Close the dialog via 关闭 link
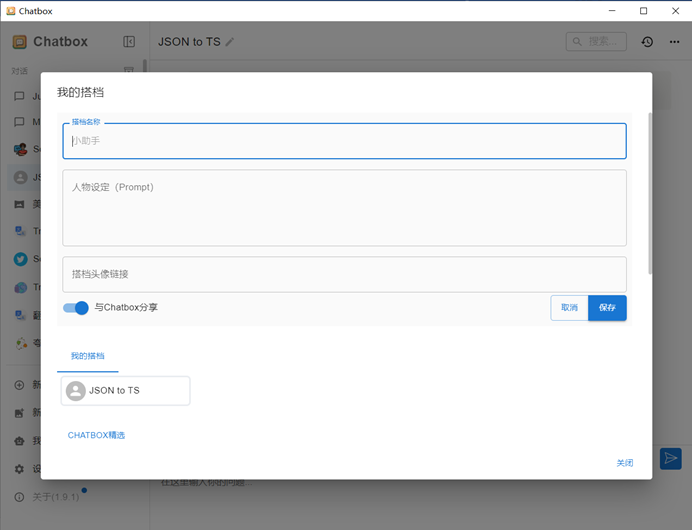 624,463
